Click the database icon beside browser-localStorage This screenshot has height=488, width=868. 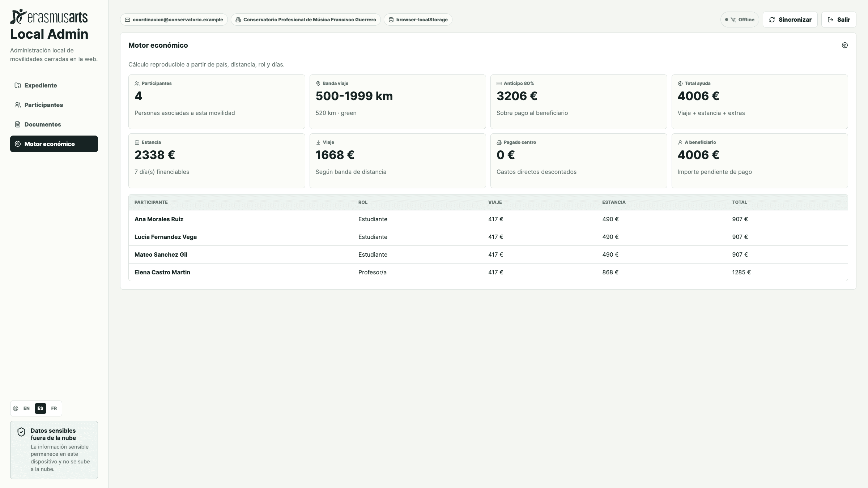tap(391, 20)
